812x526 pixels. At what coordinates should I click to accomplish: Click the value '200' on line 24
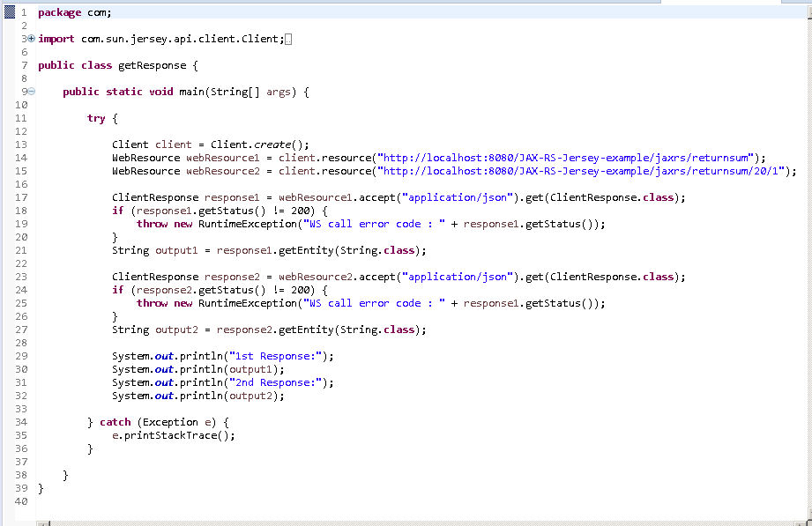coord(301,291)
